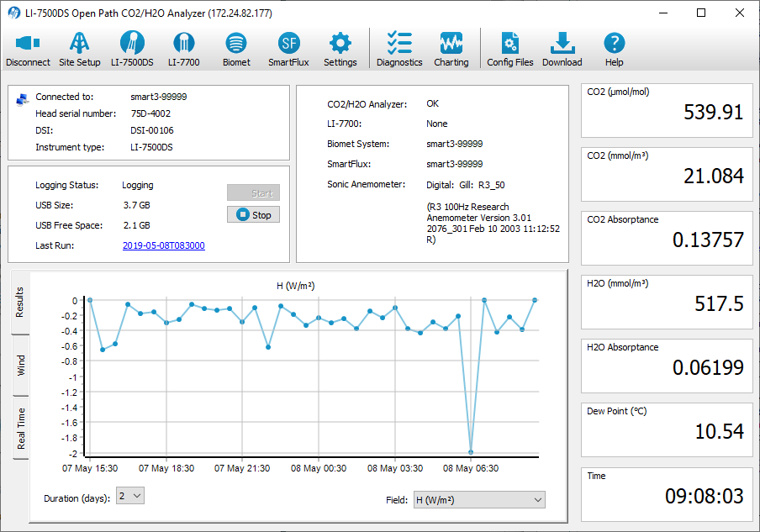Click USB Size value 3.7 GB
This screenshot has width=760, height=532.
click(x=137, y=205)
